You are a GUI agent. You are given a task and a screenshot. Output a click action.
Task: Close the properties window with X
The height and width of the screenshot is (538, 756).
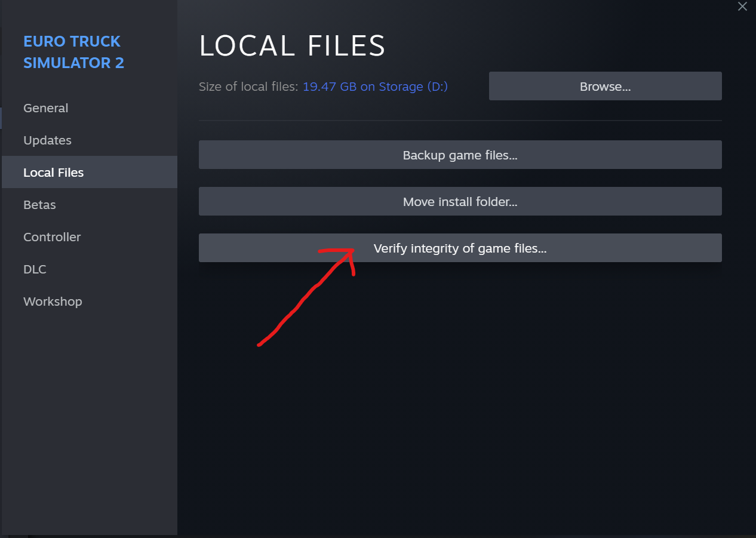coord(742,7)
